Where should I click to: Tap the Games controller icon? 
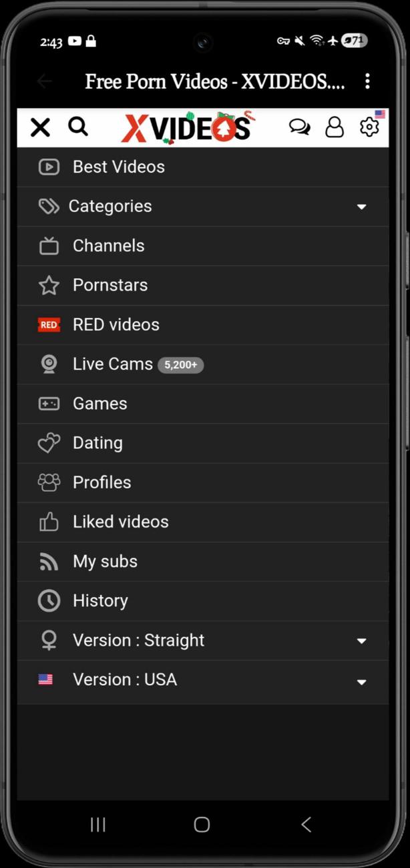coord(49,404)
